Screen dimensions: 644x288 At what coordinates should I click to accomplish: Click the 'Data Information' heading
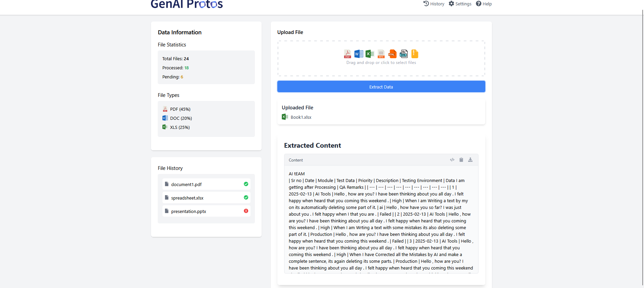(x=180, y=32)
